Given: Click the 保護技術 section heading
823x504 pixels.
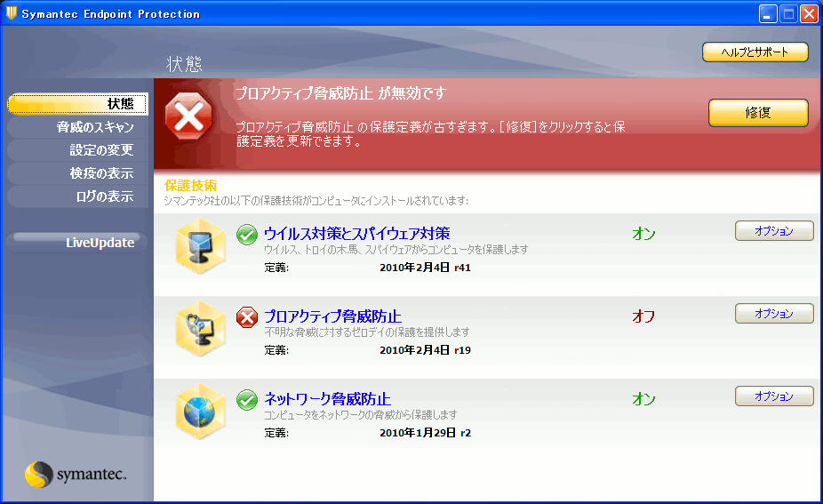Looking at the screenshot, I should [190, 185].
